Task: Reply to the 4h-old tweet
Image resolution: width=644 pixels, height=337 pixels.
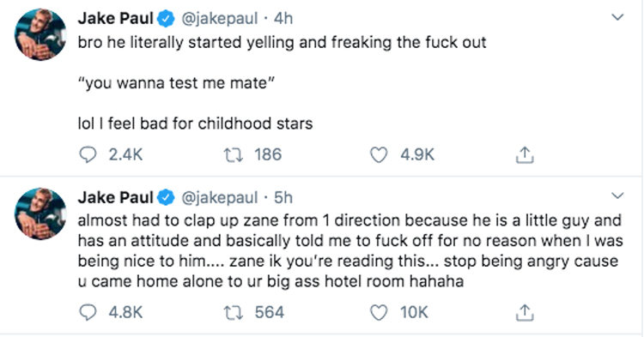Action: pos(88,155)
